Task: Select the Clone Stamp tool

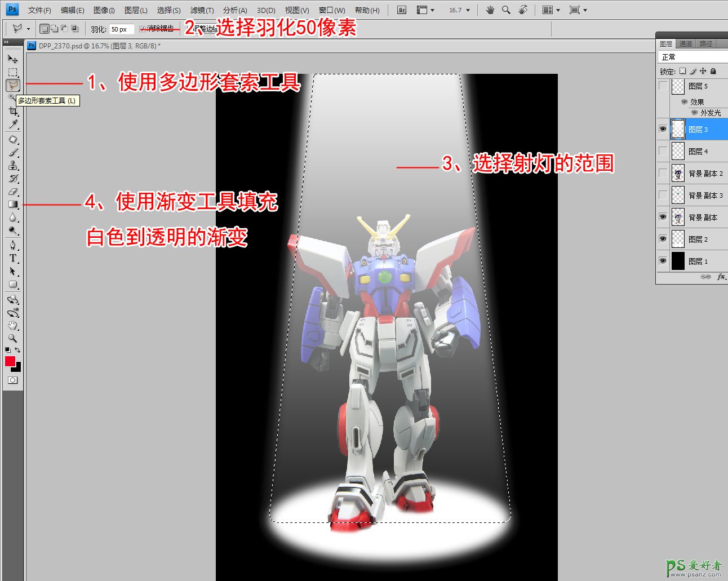Action: tap(13, 166)
